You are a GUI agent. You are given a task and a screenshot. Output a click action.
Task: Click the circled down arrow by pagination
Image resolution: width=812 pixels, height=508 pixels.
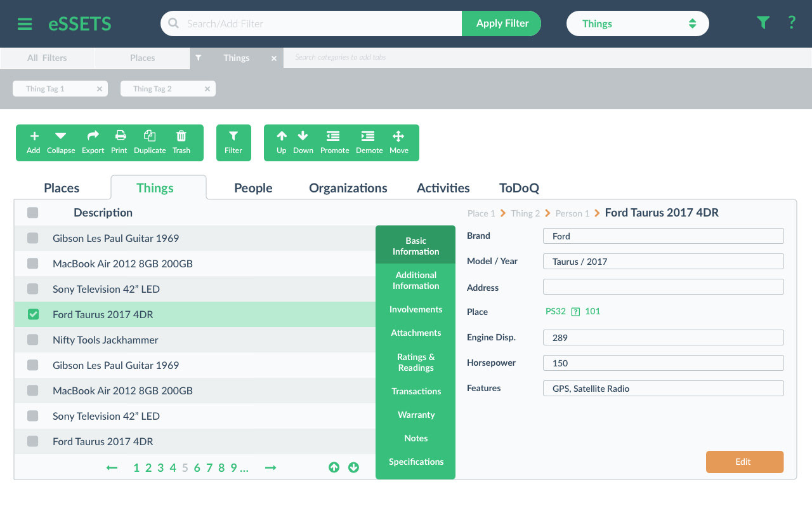click(x=353, y=467)
